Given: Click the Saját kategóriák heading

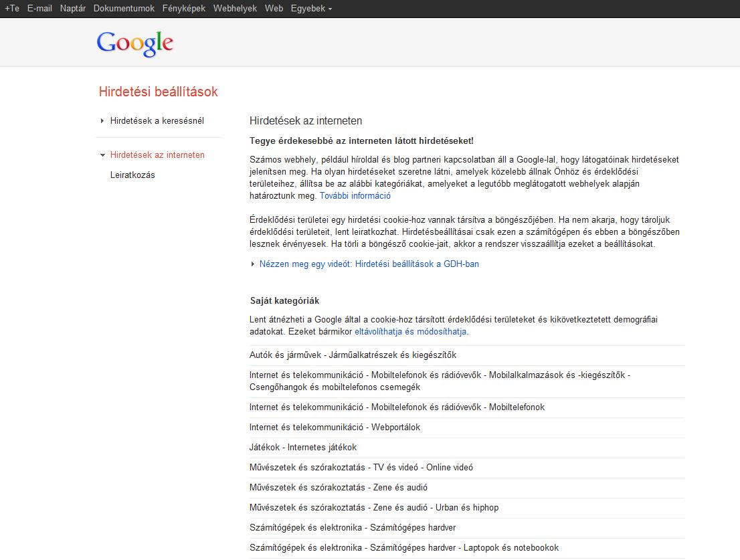Looking at the screenshot, I should [284, 300].
